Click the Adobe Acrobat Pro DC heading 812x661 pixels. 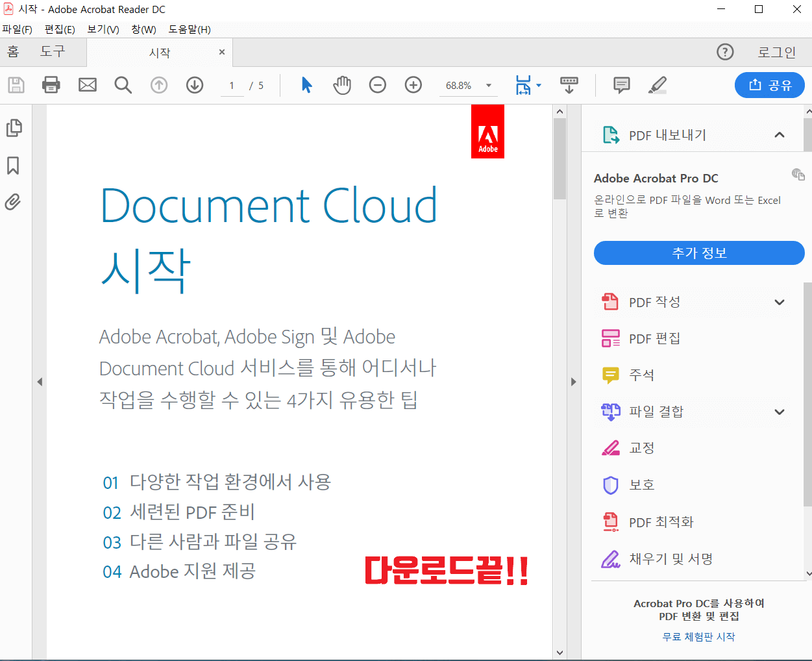656,178
